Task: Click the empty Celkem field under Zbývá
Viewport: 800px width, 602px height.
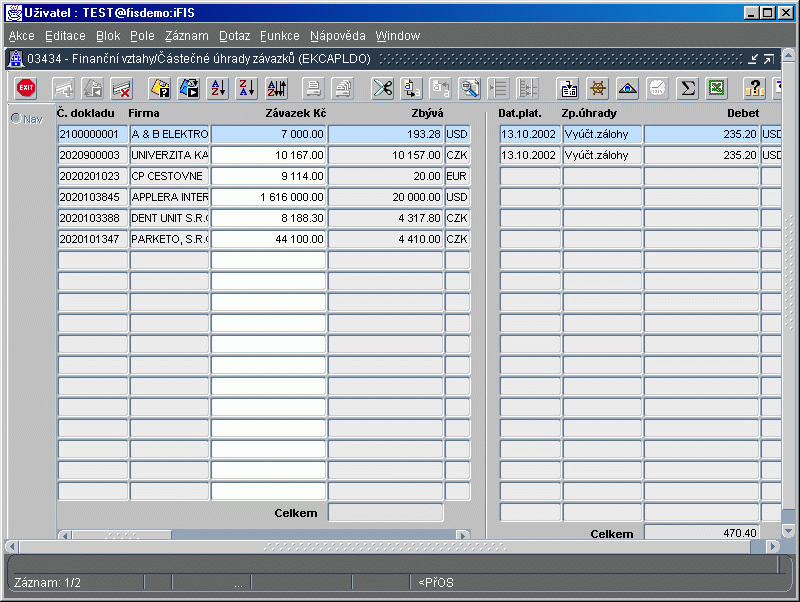Action: (385, 513)
